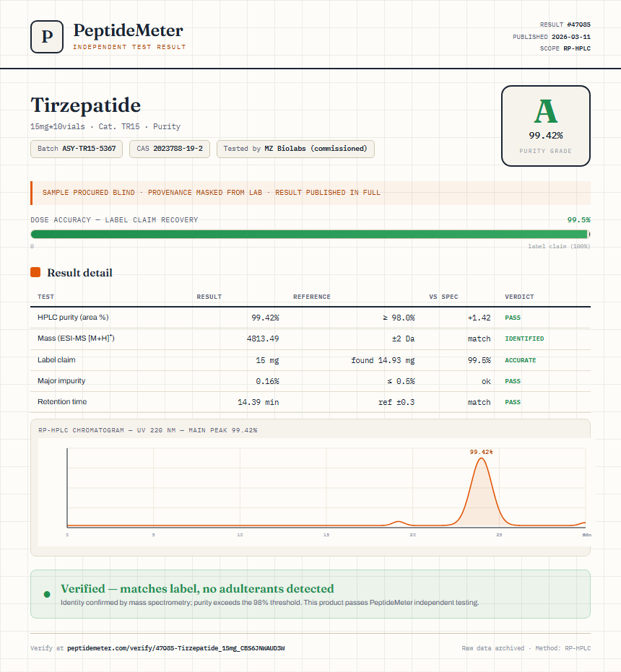Click the TEST column header
This screenshot has height=672, width=621.
[x=46, y=297]
